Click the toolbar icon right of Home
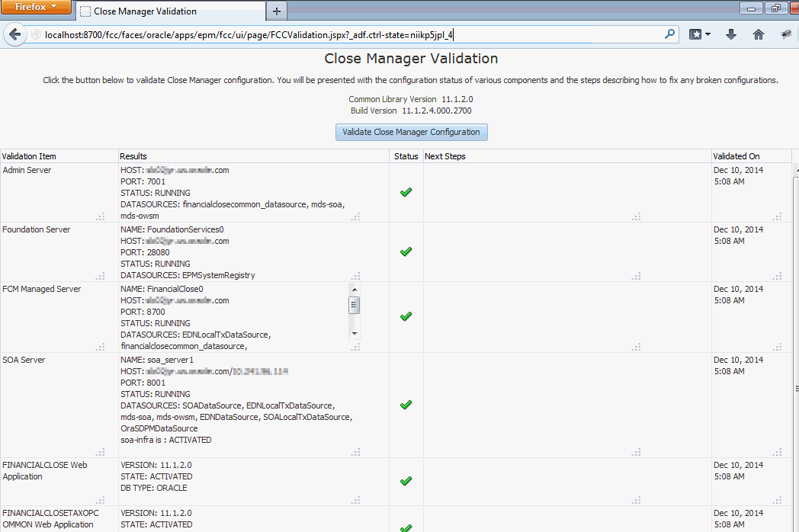The height and width of the screenshot is (532, 799). click(786, 34)
